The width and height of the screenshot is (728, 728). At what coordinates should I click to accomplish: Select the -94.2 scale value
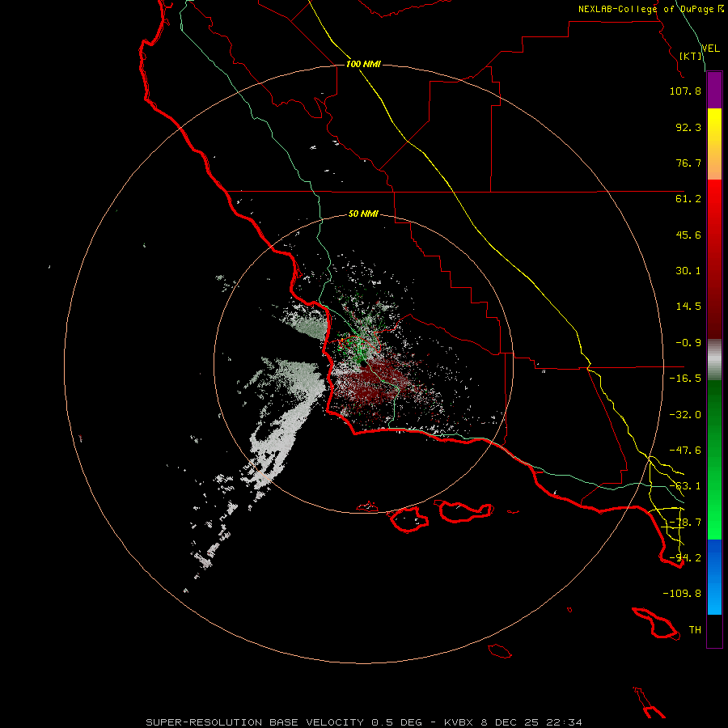pyautogui.click(x=685, y=558)
